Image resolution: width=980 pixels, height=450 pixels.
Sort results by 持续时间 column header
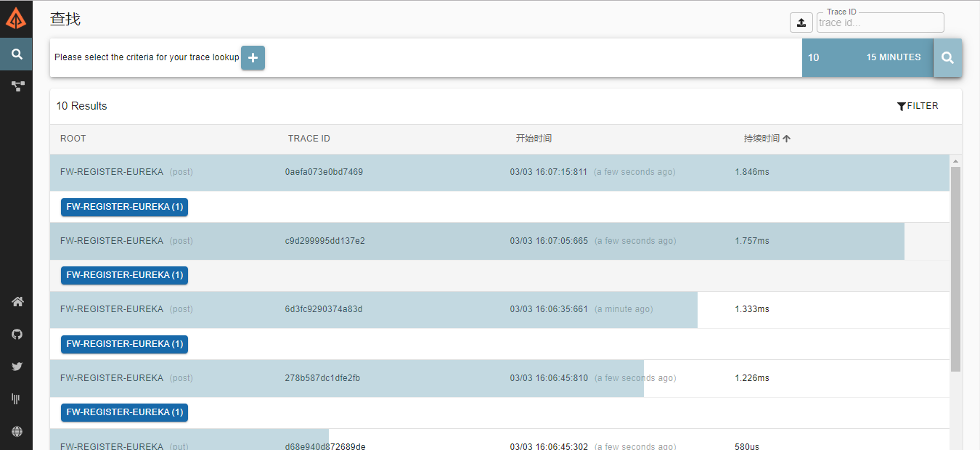tap(762, 139)
